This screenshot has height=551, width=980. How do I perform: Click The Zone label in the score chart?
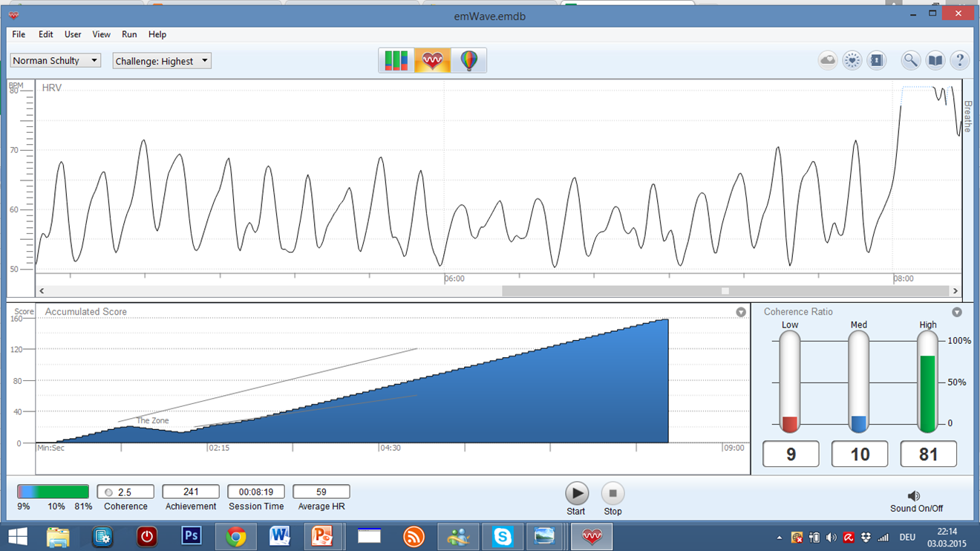(152, 421)
